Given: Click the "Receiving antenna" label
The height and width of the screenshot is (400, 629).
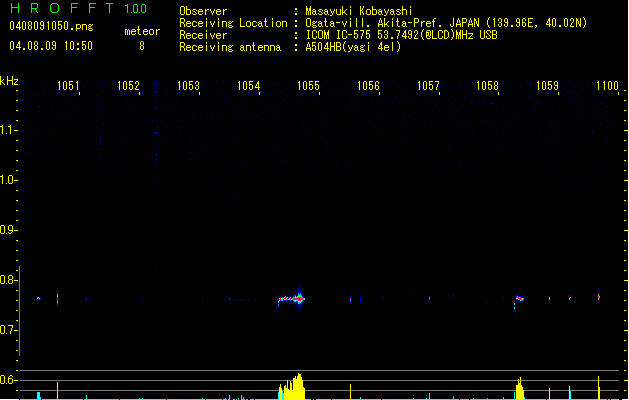Looking at the screenshot, I should [x=230, y=47].
